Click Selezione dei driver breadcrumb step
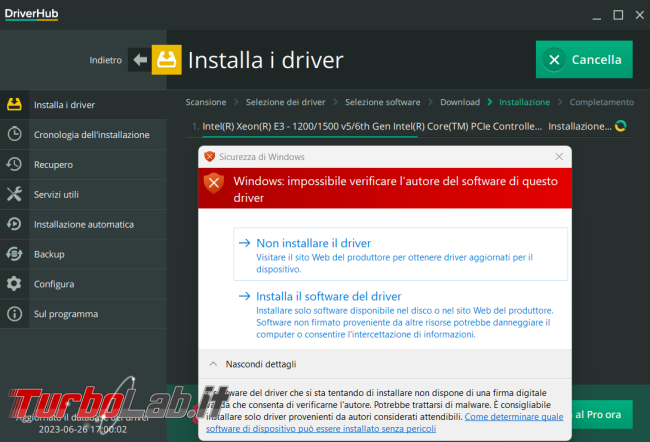The image size is (650, 442). 285,102
